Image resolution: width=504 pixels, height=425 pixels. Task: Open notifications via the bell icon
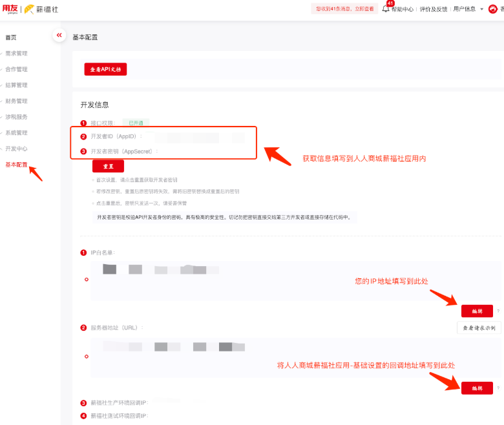(386, 9)
